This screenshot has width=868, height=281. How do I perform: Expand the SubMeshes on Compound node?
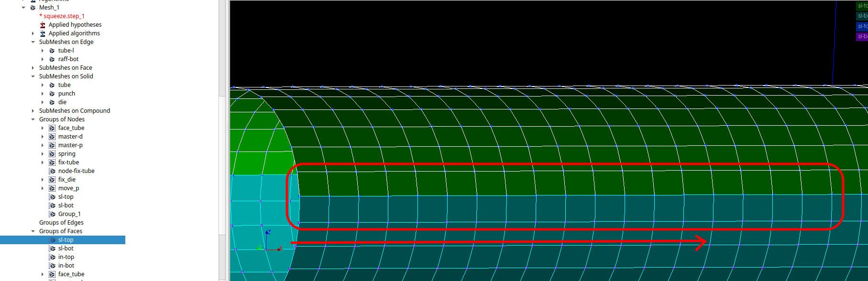click(x=33, y=111)
